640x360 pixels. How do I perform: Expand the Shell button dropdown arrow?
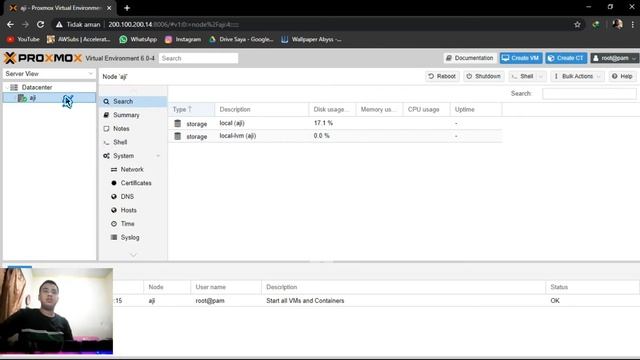click(541, 76)
